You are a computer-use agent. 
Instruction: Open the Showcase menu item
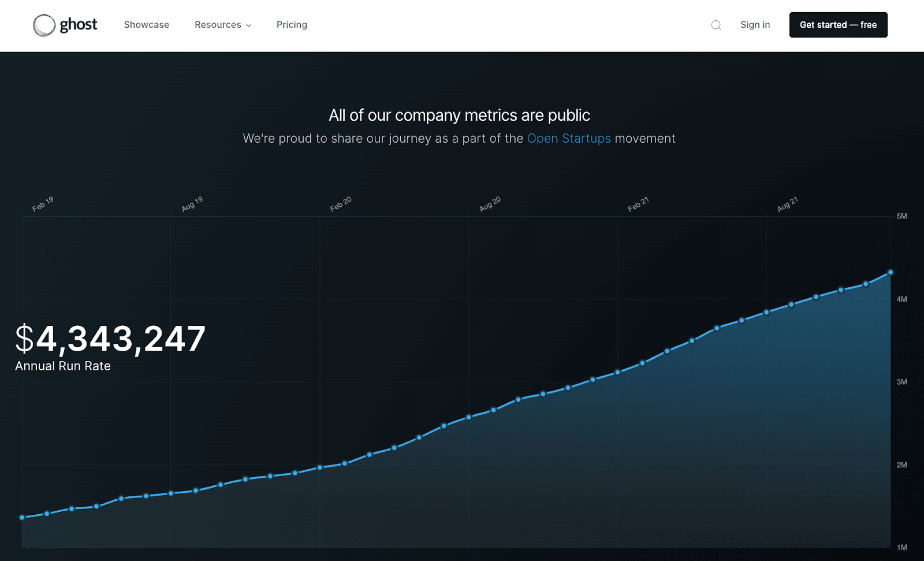point(147,25)
